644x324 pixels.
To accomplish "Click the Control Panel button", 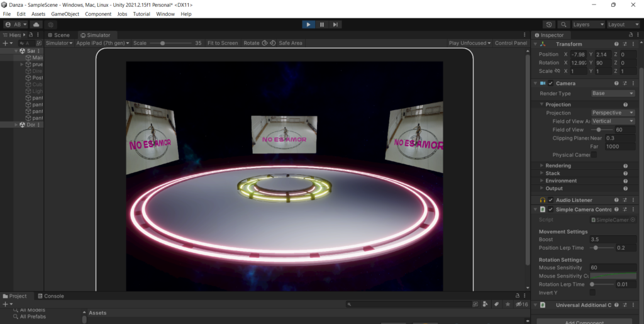I will 511,43.
